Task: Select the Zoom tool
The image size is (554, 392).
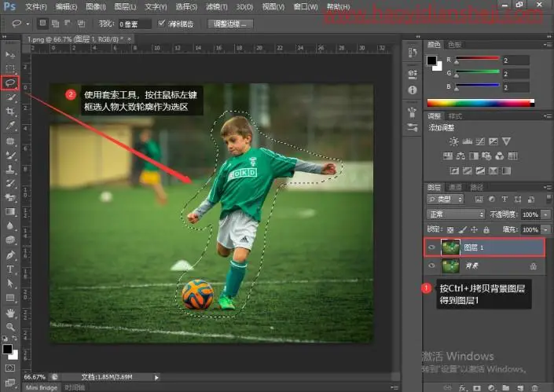Action: tap(10, 327)
